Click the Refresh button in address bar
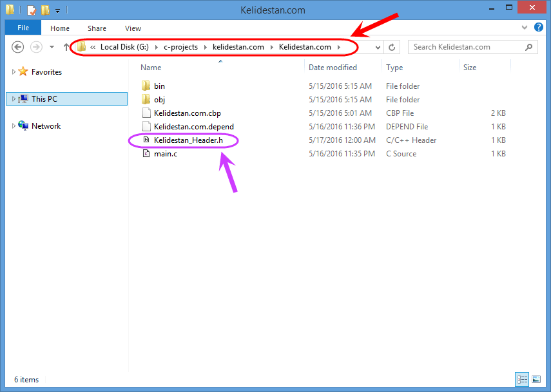Viewport: 551px width, 392px height. point(392,47)
